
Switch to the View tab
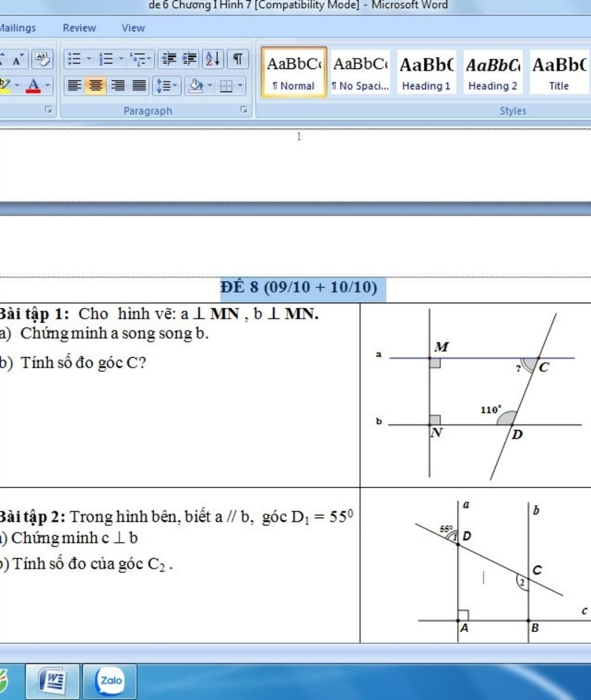tap(133, 28)
